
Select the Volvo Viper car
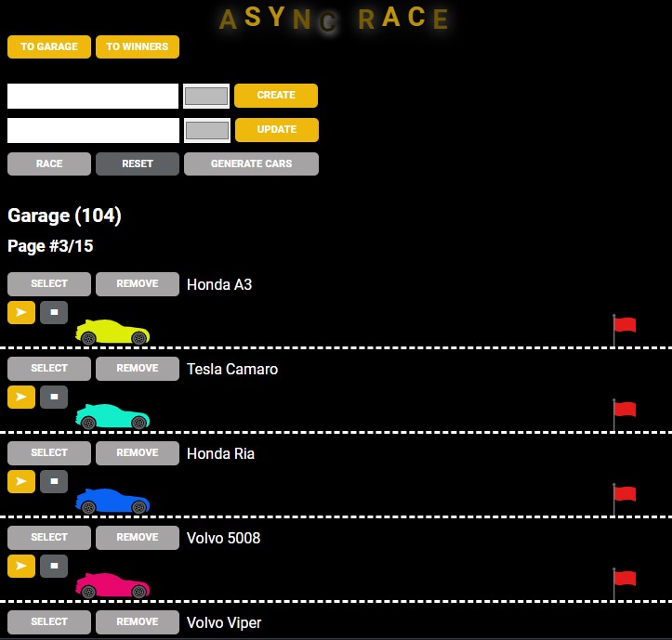[x=49, y=622]
